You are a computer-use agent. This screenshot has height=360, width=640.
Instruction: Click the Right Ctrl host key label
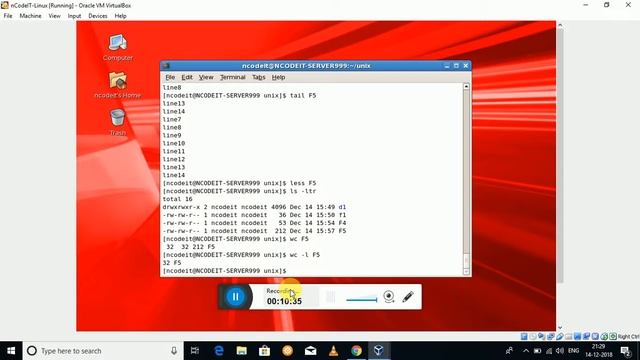629,336
